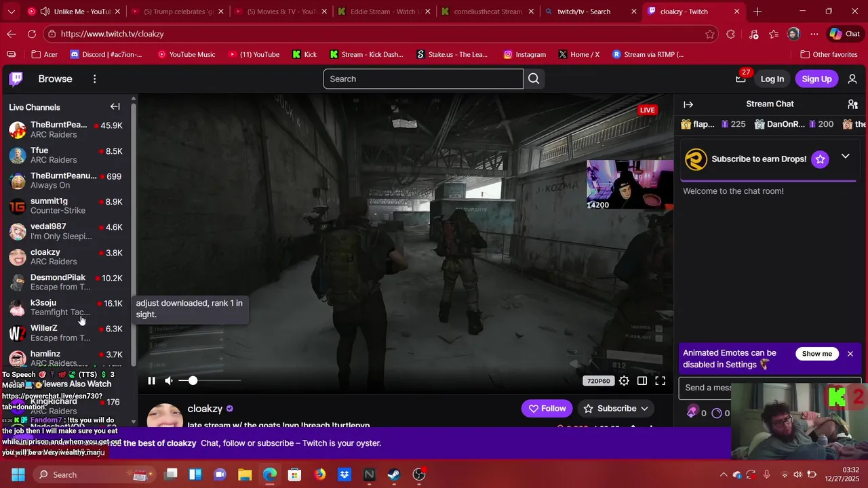
Task: Open TheBurntPeanut ARC Raiders channel with 45.9K viewers
Action: 66,129
